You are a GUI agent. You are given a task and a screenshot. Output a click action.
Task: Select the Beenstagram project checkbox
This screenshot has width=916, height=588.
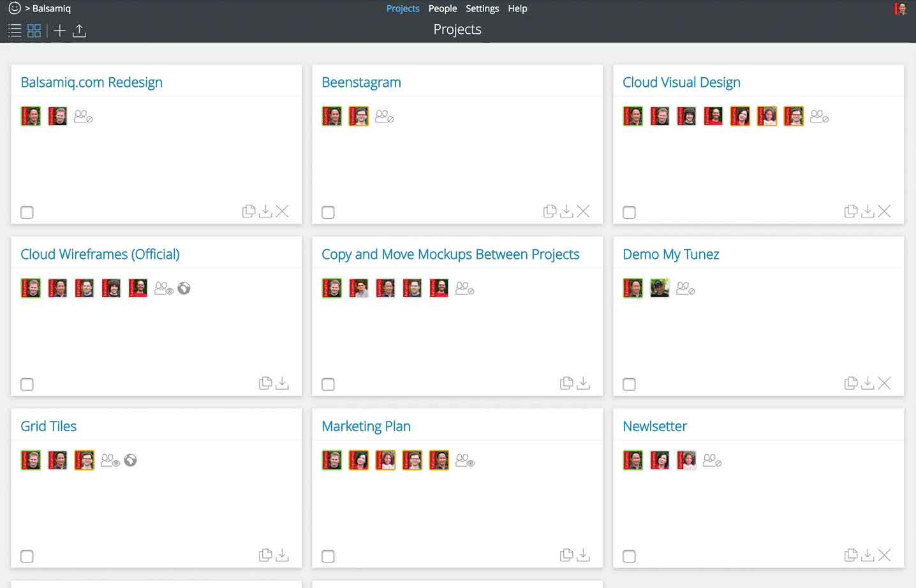click(x=328, y=212)
